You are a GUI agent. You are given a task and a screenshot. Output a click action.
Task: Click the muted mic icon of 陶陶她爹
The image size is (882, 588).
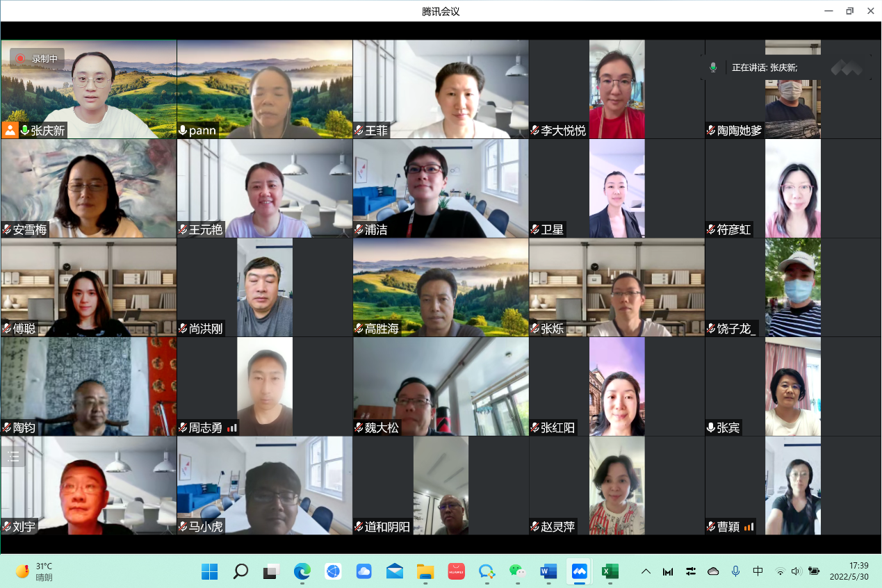712,130
